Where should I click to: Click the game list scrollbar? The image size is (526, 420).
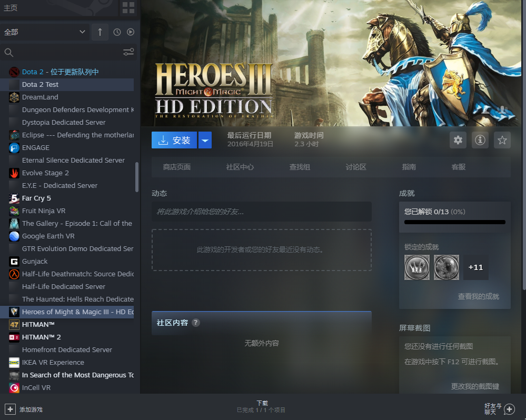click(136, 177)
